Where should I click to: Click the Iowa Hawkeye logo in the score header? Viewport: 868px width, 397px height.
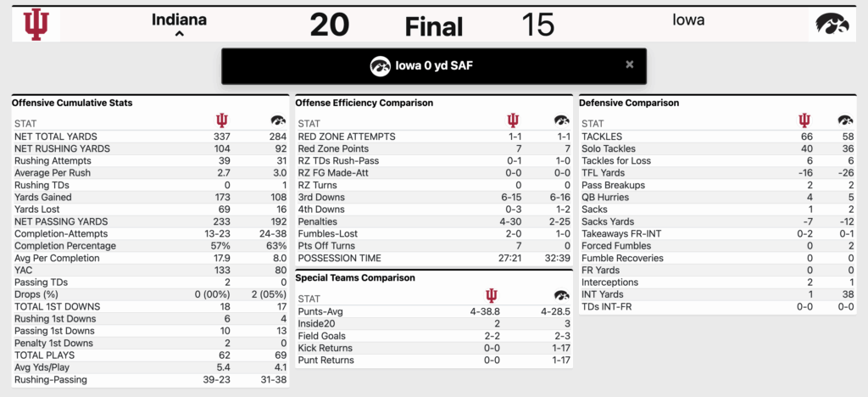[832, 25]
